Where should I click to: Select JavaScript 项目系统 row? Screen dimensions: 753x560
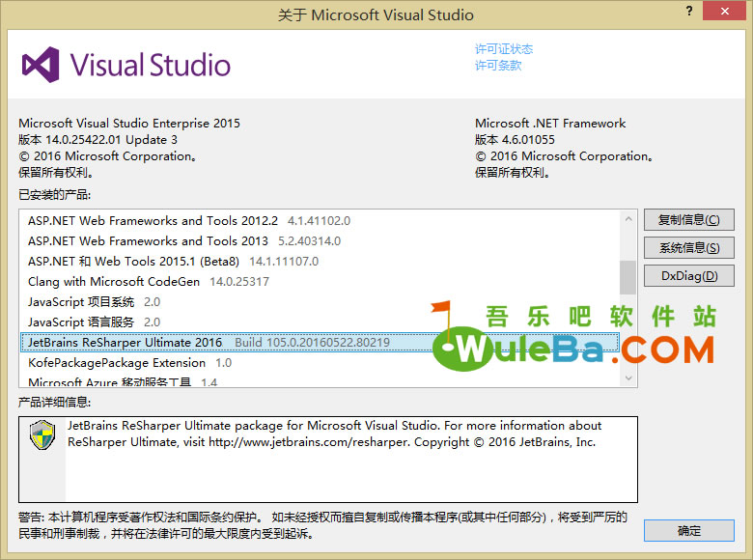(320, 301)
